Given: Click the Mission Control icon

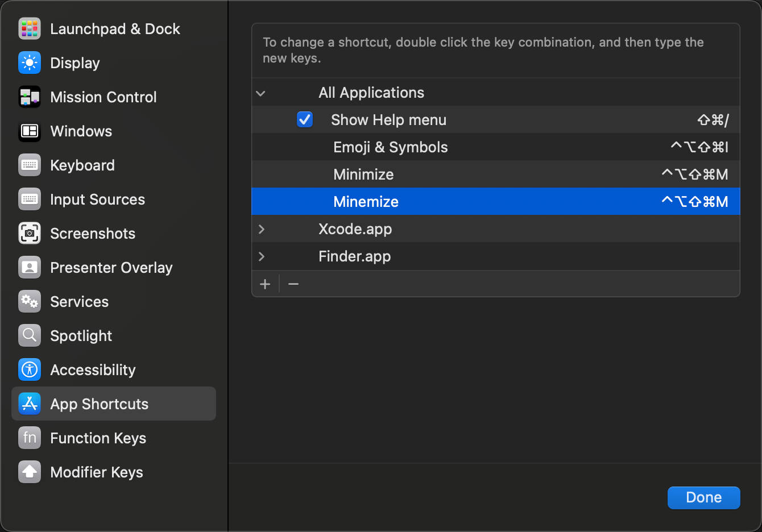Looking at the screenshot, I should [30, 97].
